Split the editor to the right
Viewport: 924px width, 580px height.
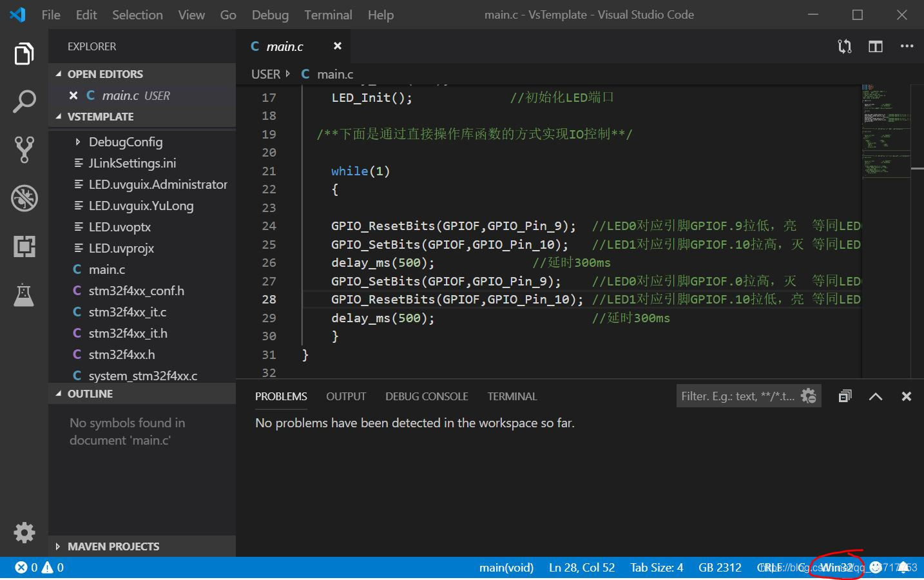[x=875, y=46]
